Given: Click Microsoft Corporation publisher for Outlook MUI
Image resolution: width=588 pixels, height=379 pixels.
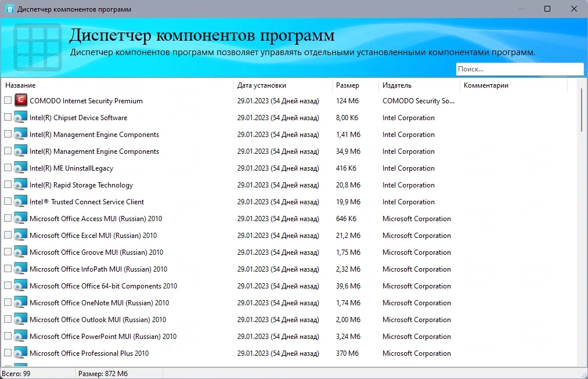Looking at the screenshot, I should coord(417,320).
